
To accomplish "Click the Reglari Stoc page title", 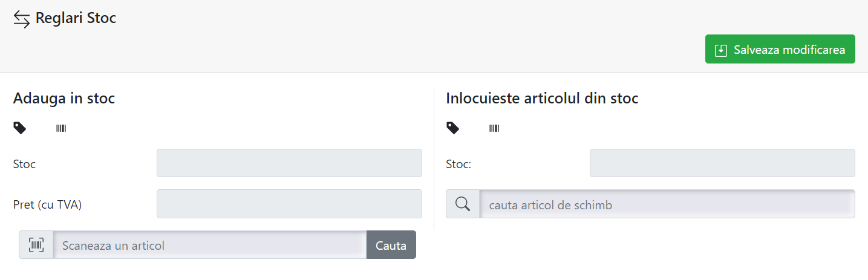I will click(x=76, y=18).
